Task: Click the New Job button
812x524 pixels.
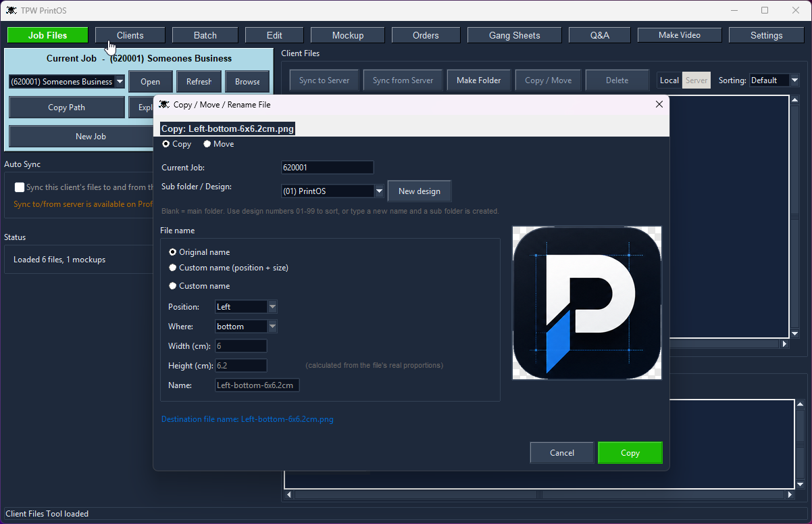Action: click(x=91, y=137)
